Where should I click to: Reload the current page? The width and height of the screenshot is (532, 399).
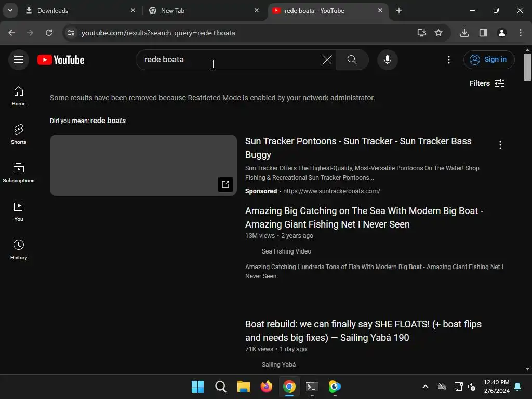[x=49, y=33]
